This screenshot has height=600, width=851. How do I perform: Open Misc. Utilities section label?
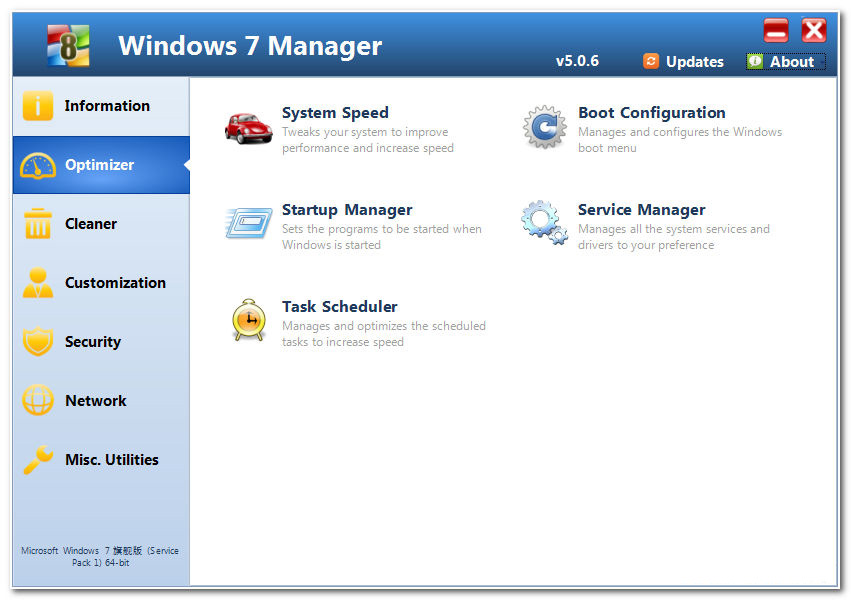pos(112,459)
